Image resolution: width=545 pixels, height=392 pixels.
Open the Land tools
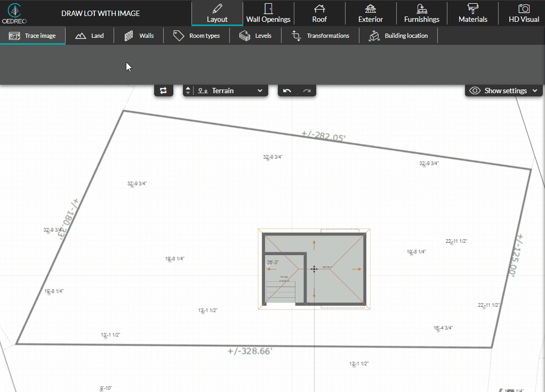90,36
